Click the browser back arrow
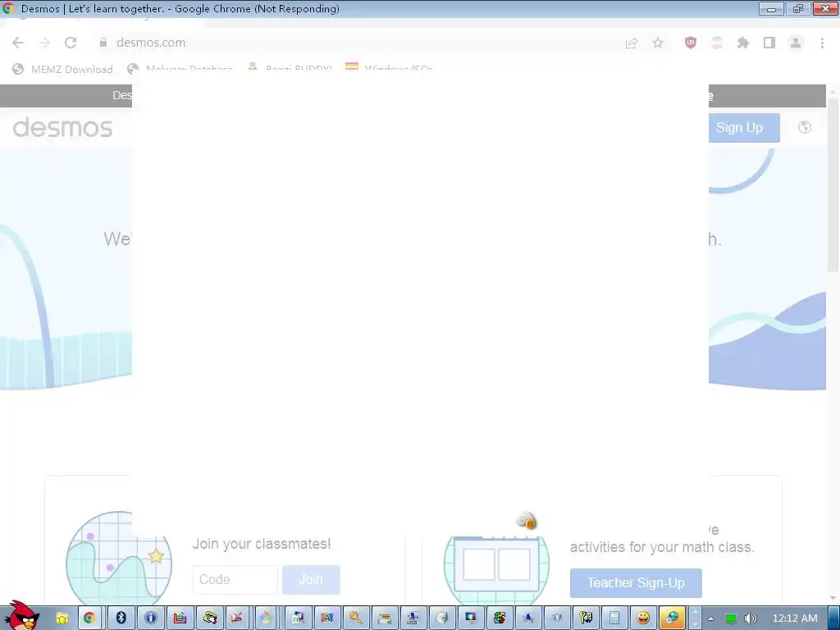The image size is (840, 630). pos(18,43)
